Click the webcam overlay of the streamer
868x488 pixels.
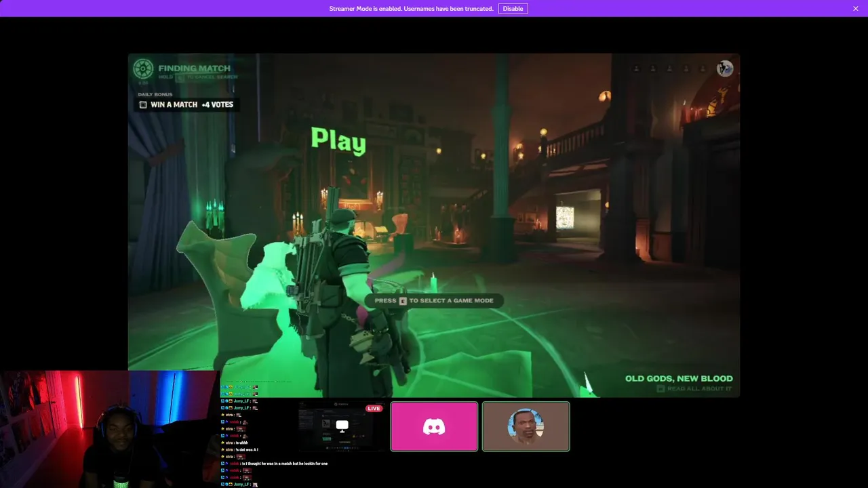110,429
